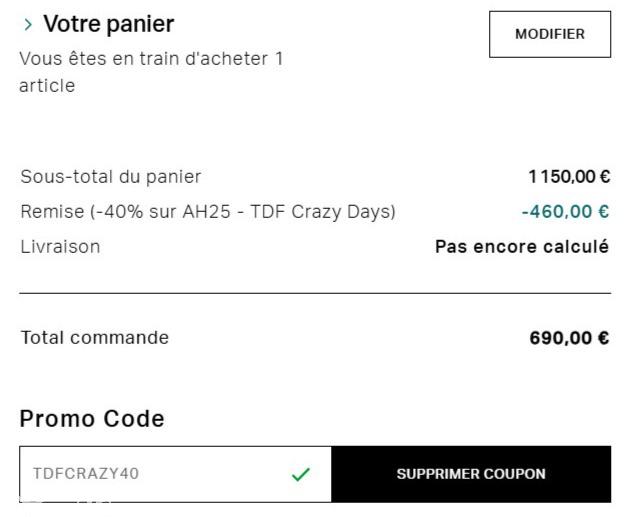Click the 1 150,00 € subtotal amount
The image size is (630, 517).
(569, 177)
